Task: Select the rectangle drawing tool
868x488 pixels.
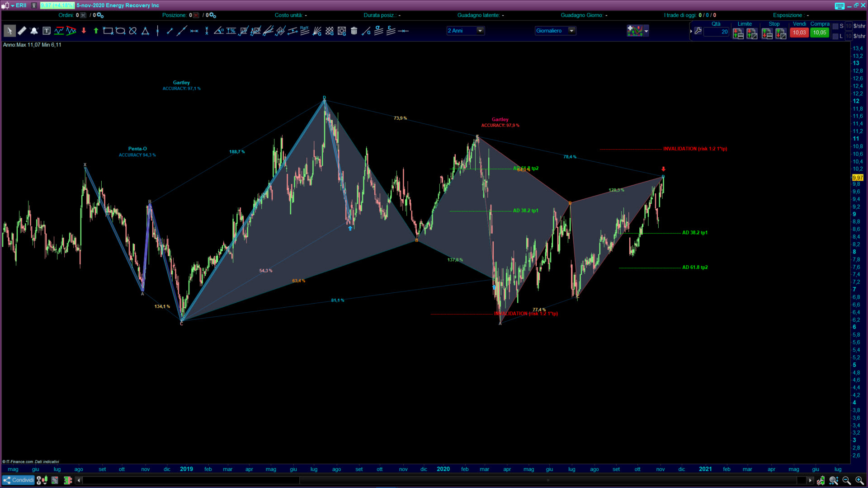Action: point(108,31)
